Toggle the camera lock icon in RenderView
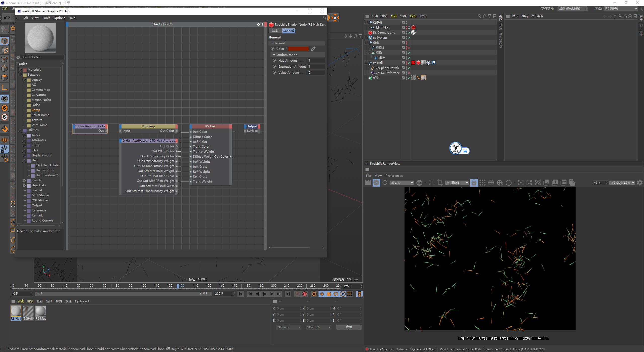This screenshot has height=352, width=644. click(474, 183)
